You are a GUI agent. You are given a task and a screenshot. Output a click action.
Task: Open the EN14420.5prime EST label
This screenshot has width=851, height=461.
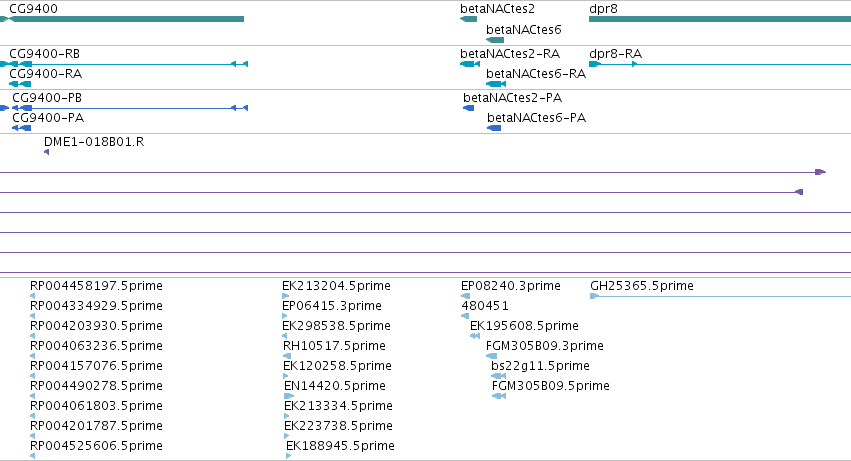tap(335, 386)
